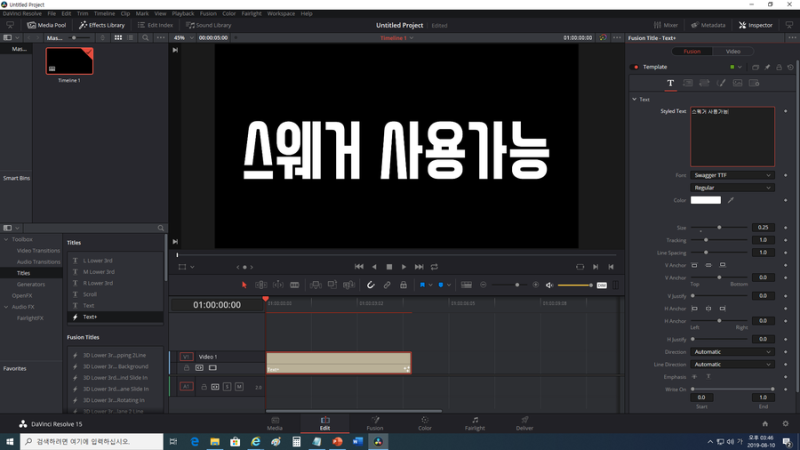Toggle the DIM audio button

[602, 285]
